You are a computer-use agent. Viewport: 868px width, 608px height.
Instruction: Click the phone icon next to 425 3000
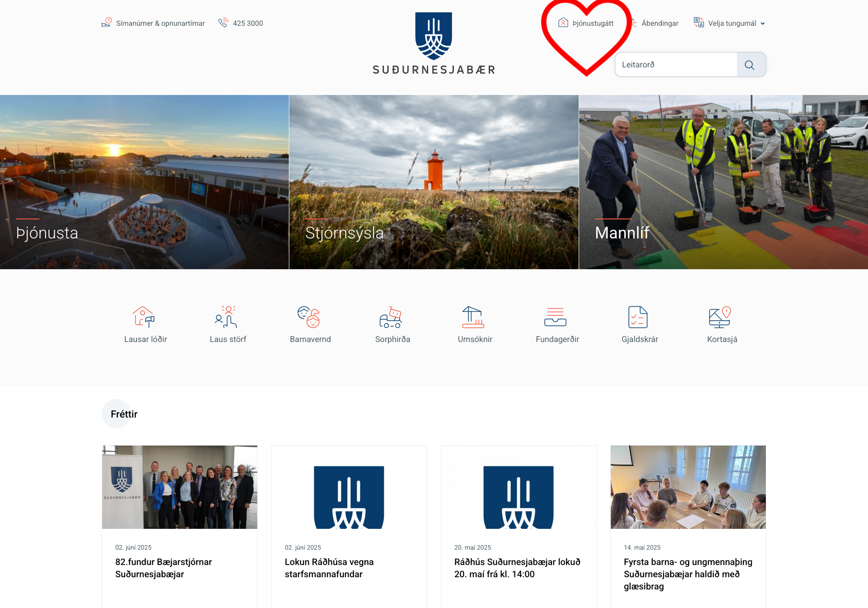click(x=223, y=23)
